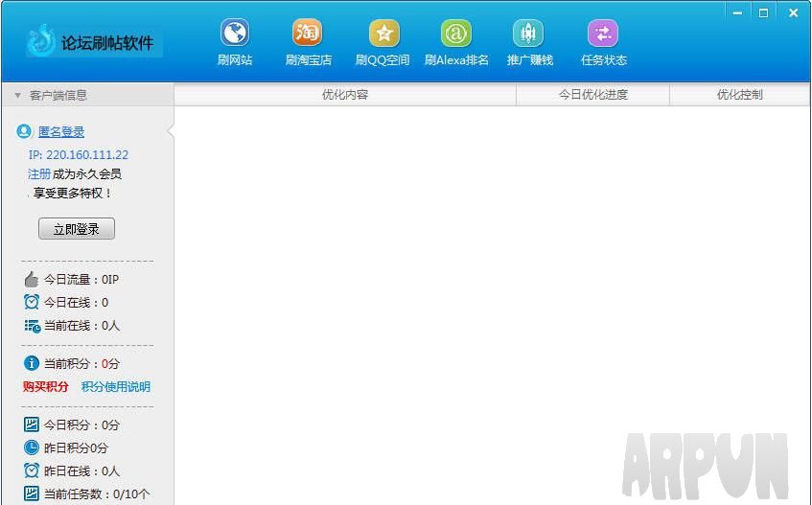The image size is (812, 505).
Task: Click the chart icon beside 当前任务数
Action: pyautogui.click(x=31, y=494)
